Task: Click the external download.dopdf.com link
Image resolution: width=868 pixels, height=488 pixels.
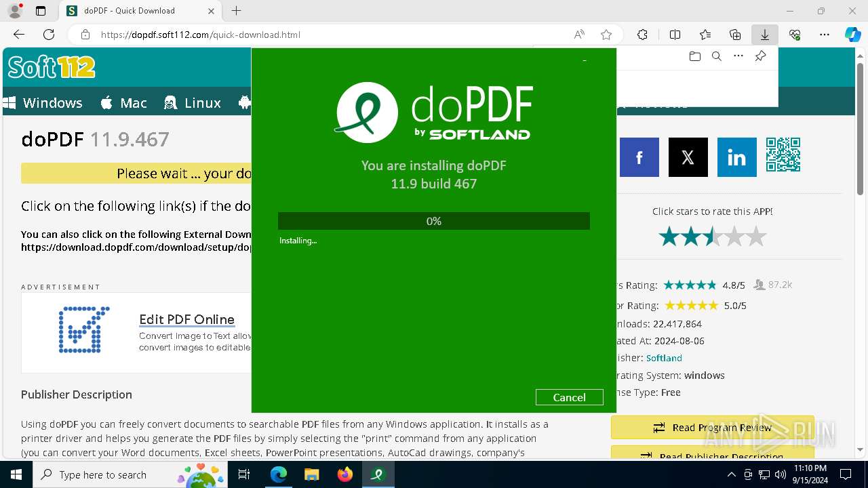Action: click(x=136, y=247)
